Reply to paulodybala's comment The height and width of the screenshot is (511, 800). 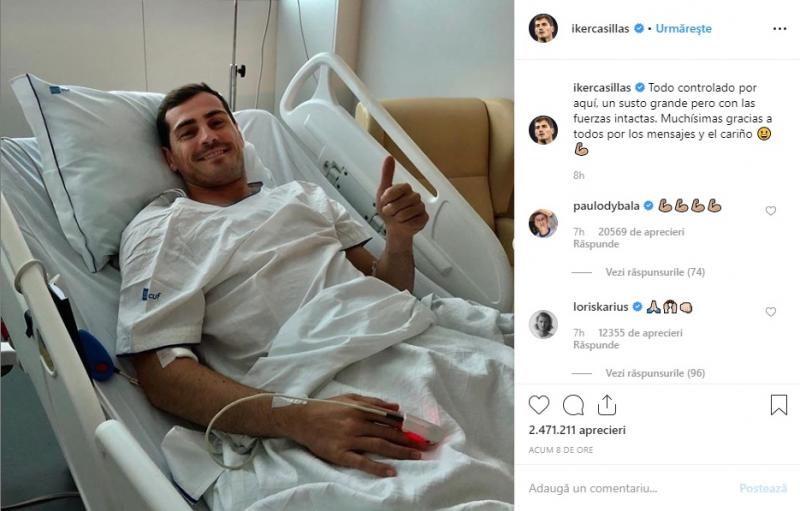(596, 244)
